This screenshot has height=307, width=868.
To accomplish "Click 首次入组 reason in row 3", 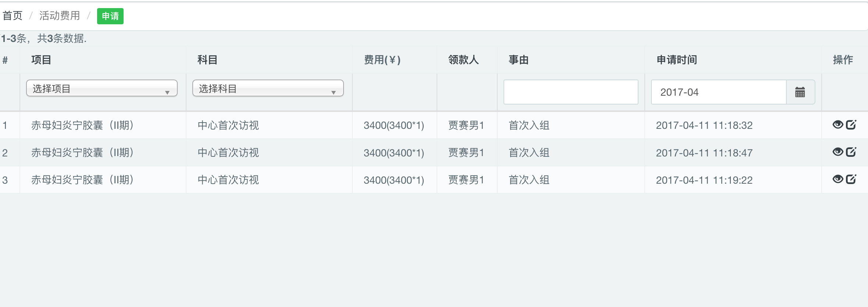I will click(529, 180).
